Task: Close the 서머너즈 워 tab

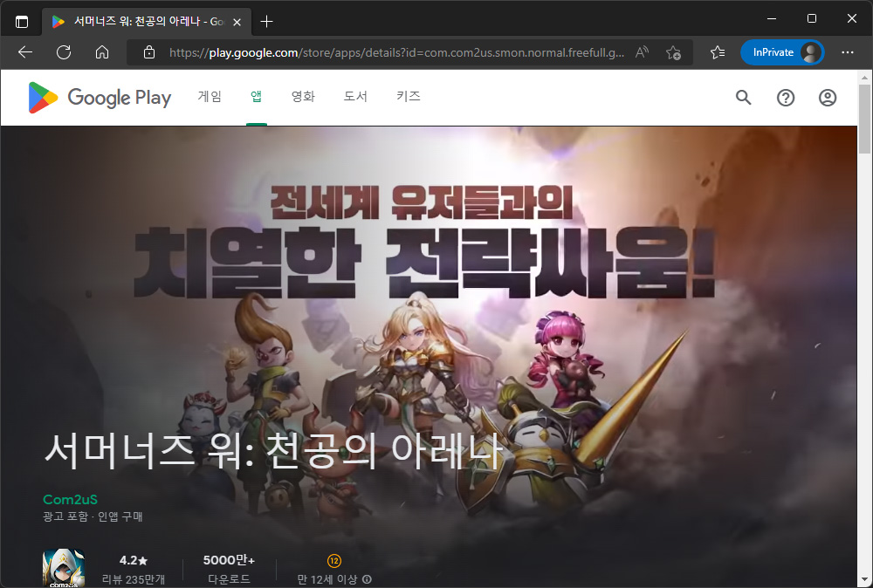Action: tap(237, 22)
